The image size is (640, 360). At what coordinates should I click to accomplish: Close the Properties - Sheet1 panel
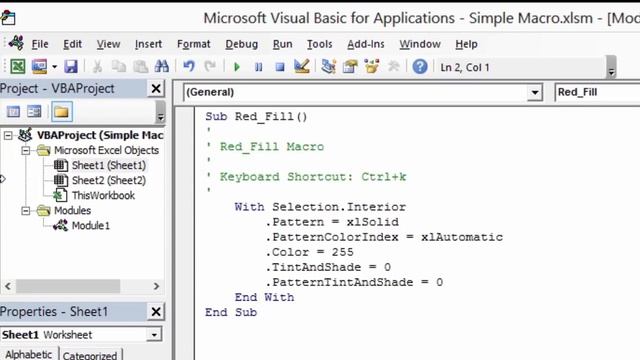[156, 312]
